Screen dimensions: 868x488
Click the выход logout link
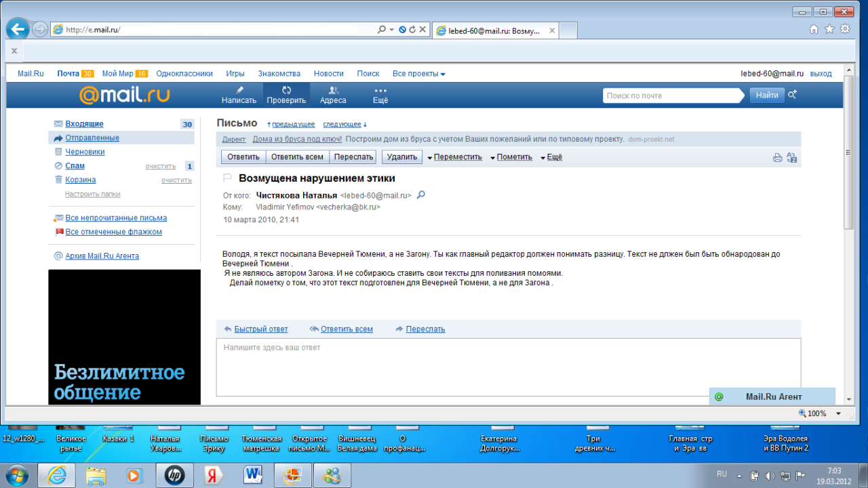(x=821, y=73)
